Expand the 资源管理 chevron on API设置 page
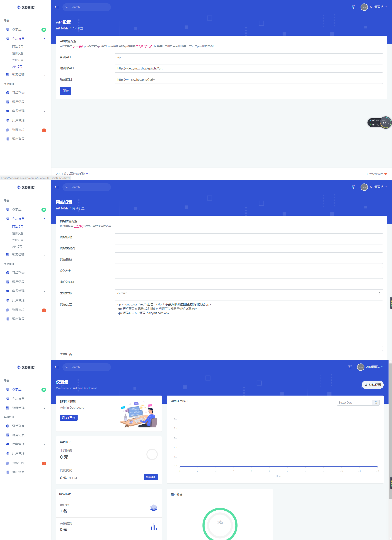The image size is (392, 540). [45, 75]
